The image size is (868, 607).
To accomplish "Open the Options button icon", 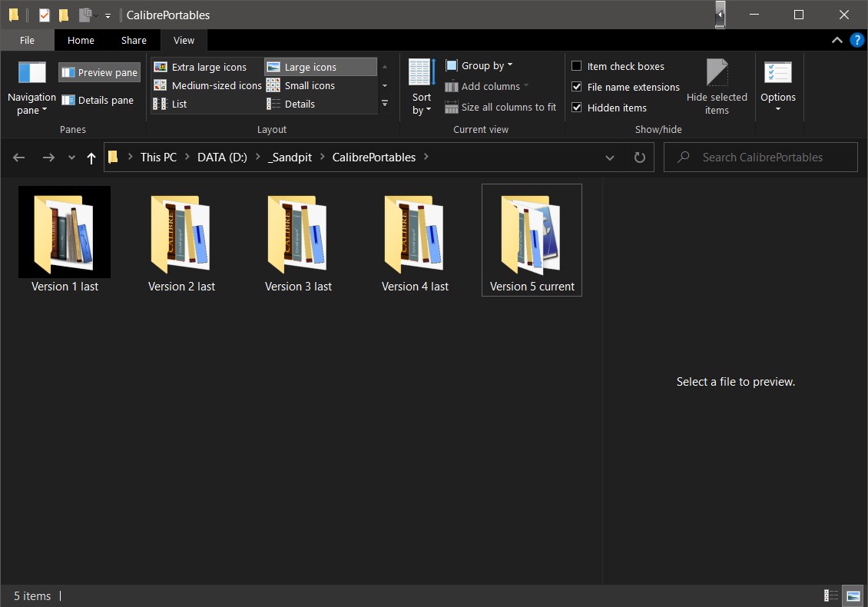I will pos(778,74).
